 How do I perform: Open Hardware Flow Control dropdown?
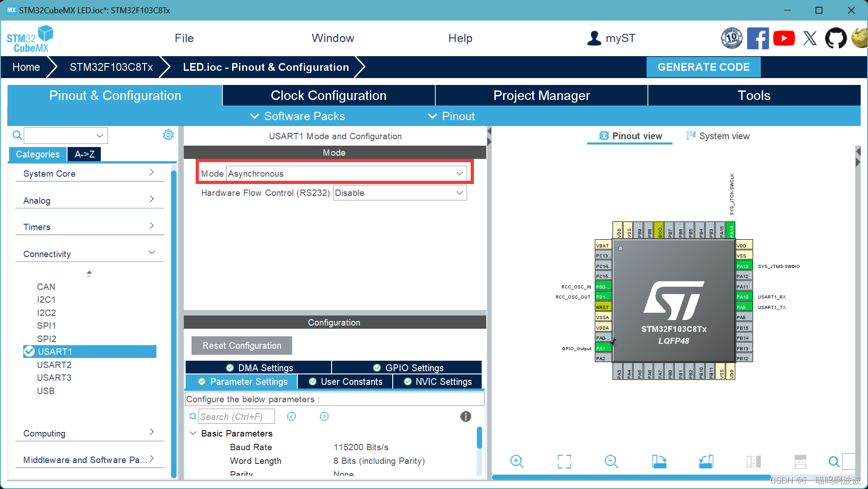pyautogui.click(x=400, y=193)
